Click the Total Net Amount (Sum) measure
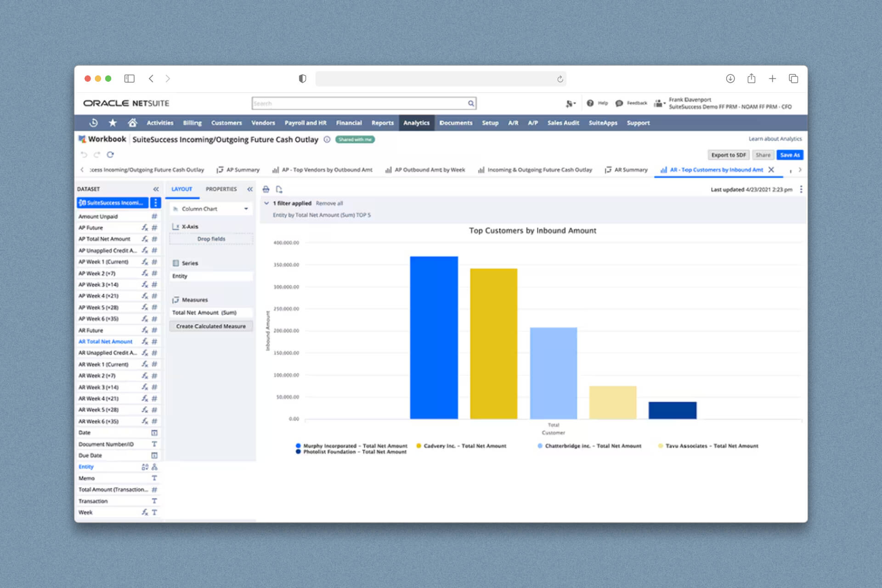The image size is (882, 588). tap(211, 313)
